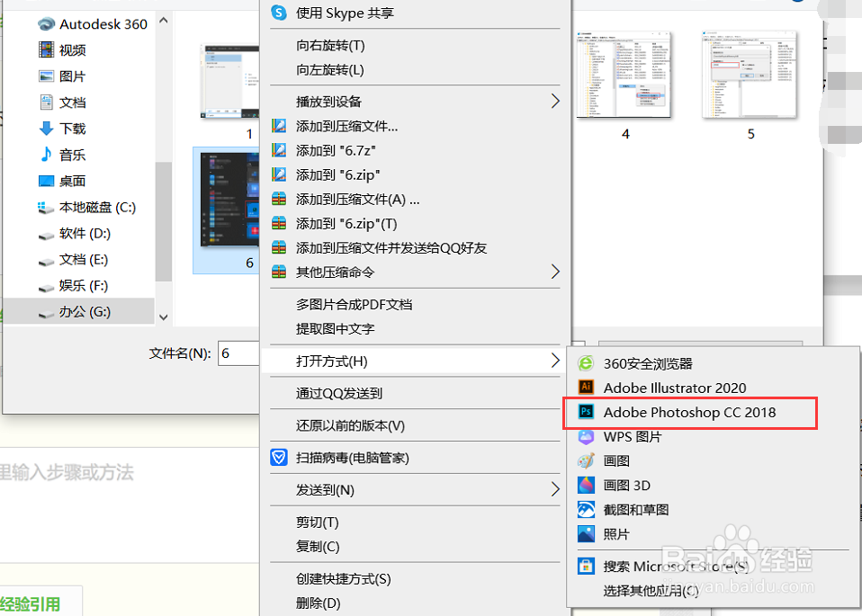Click the 文件名(N) input field
The width and height of the screenshot is (862, 616).
tap(238, 353)
